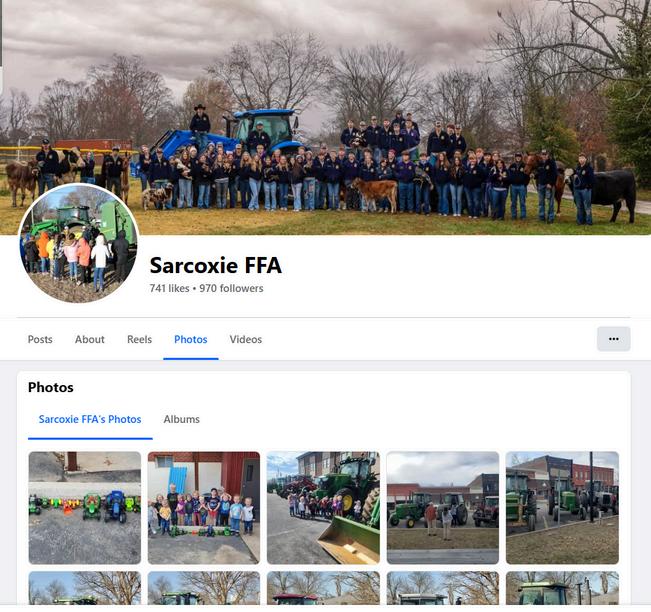Image resolution: width=651 pixels, height=612 pixels.
Task: Switch to the Posts tab
Action: click(40, 339)
